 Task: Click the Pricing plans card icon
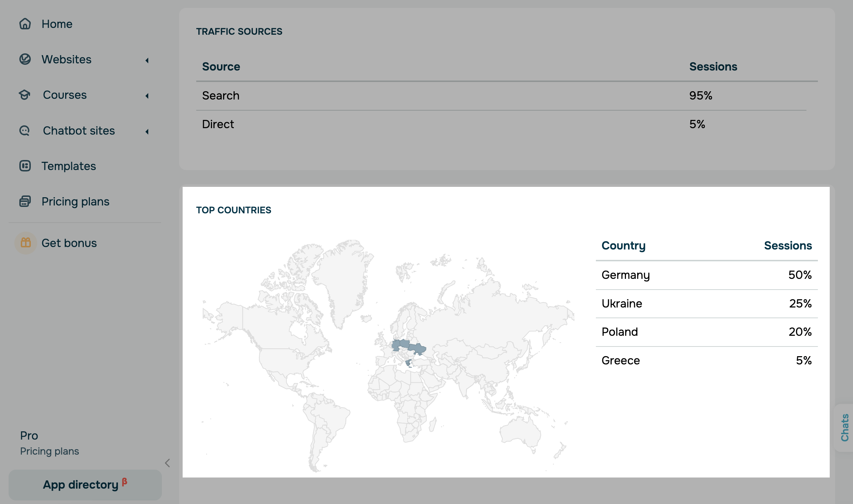click(25, 202)
